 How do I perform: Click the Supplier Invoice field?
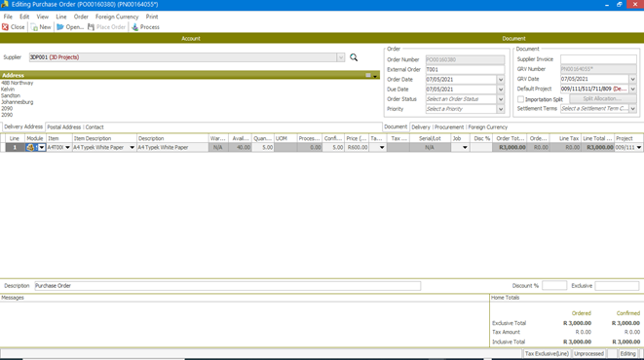coord(598,59)
